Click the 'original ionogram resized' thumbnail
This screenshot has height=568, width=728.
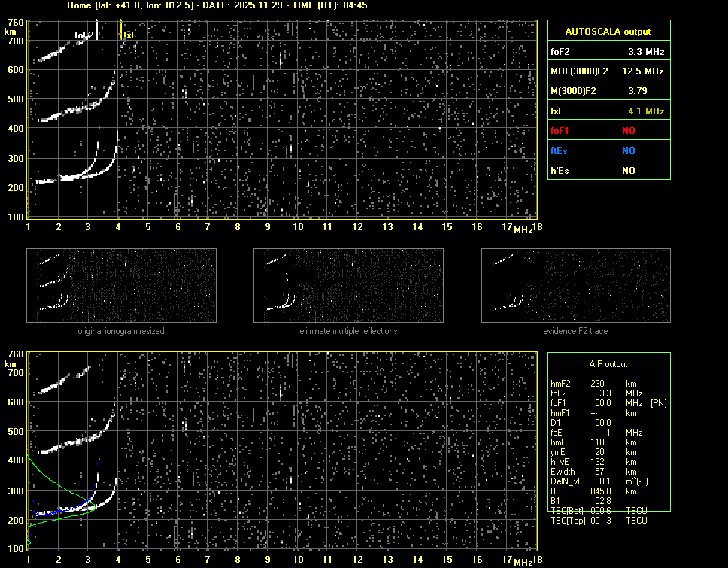121,284
